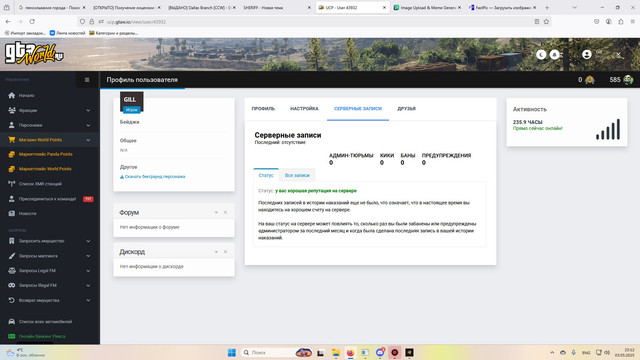Open reader view icon in address bar

tap(537, 22)
